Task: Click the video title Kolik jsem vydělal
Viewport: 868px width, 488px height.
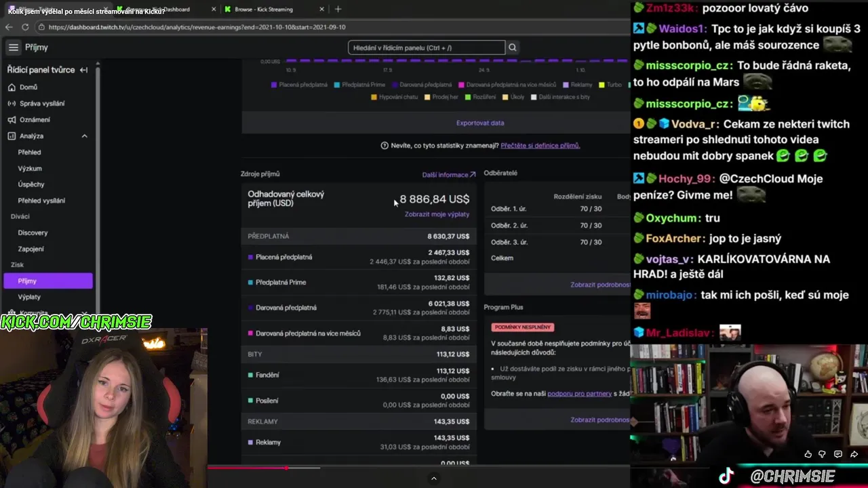Action: point(86,12)
